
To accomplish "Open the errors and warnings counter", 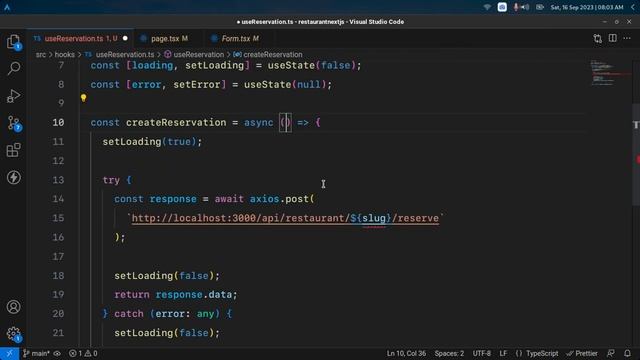I will [x=83, y=353].
